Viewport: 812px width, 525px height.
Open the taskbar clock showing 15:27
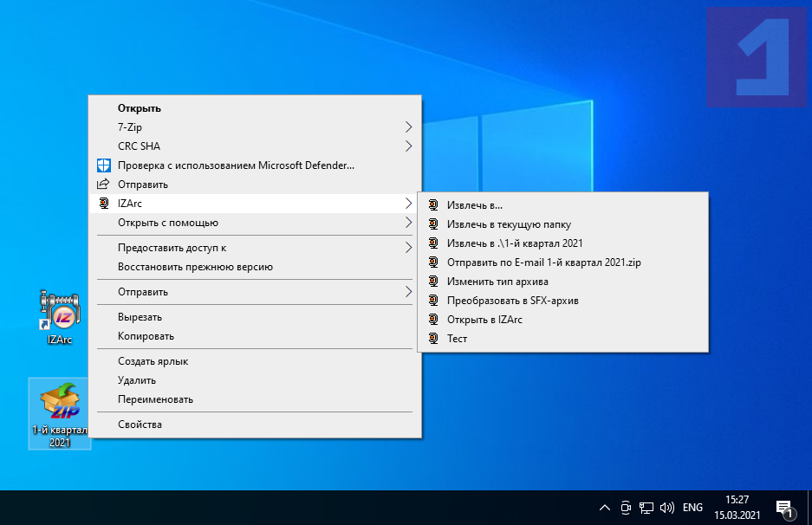[x=737, y=508]
